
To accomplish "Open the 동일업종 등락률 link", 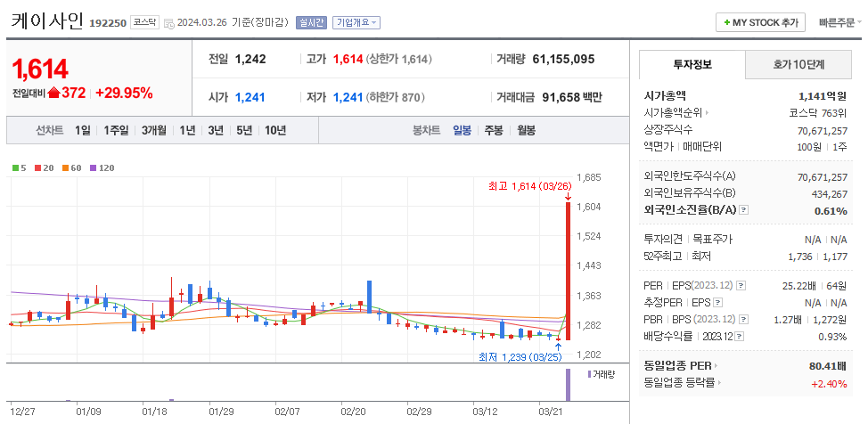I will [682, 382].
